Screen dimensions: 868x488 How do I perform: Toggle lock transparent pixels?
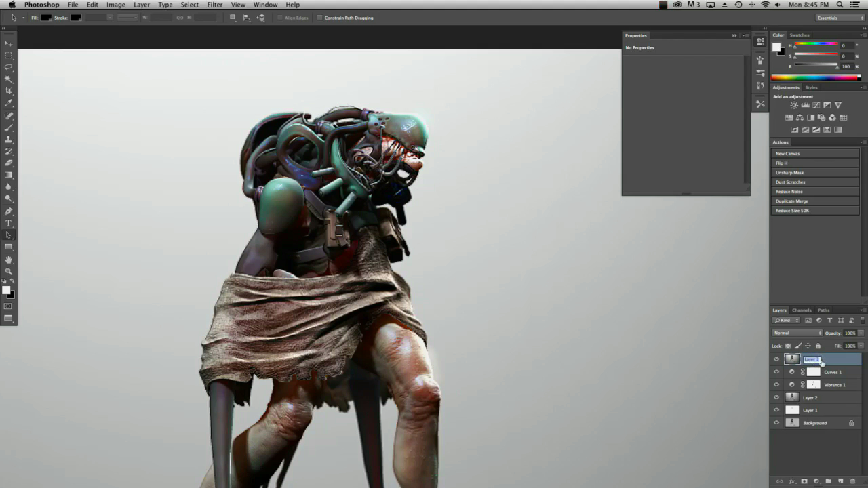pos(788,346)
